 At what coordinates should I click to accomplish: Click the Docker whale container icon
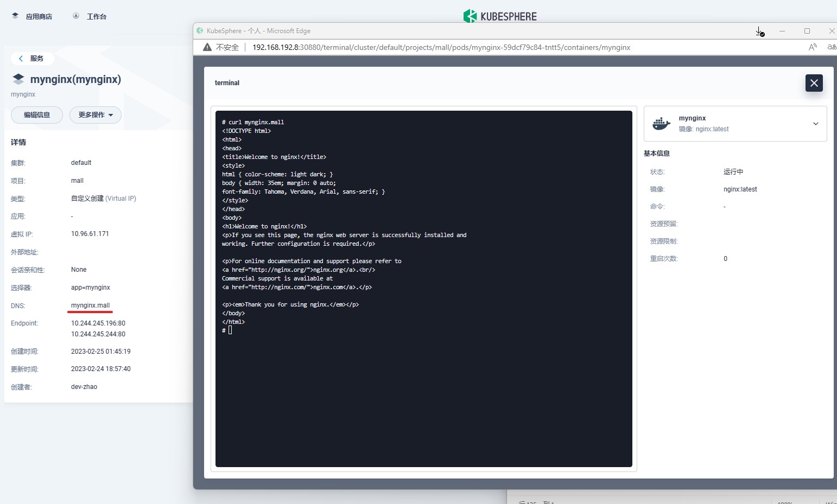pyautogui.click(x=661, y=124)
